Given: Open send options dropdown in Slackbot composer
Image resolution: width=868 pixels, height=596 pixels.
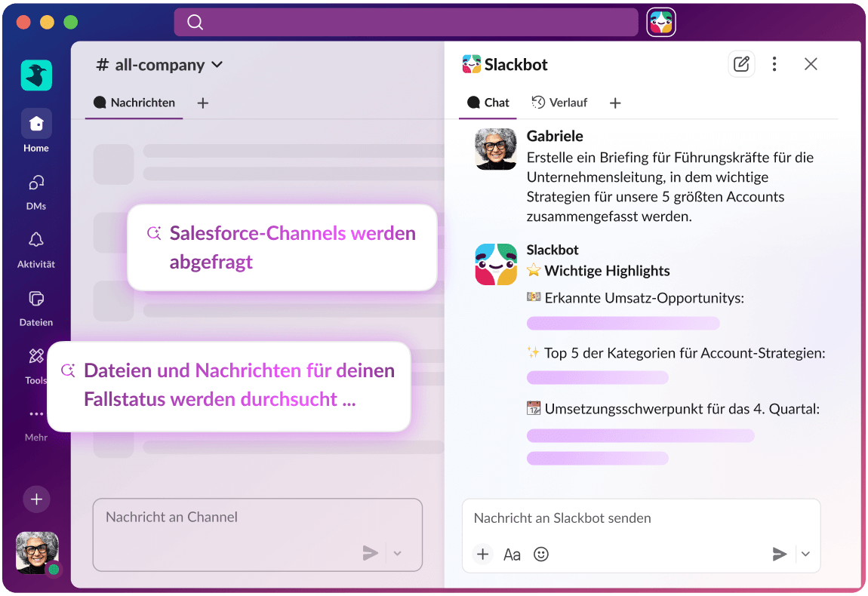Looking at the screenshot, I should [805, 554].
